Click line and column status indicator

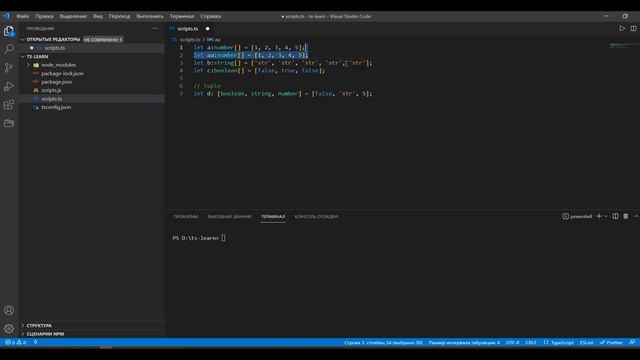click(x=383, y=342)
